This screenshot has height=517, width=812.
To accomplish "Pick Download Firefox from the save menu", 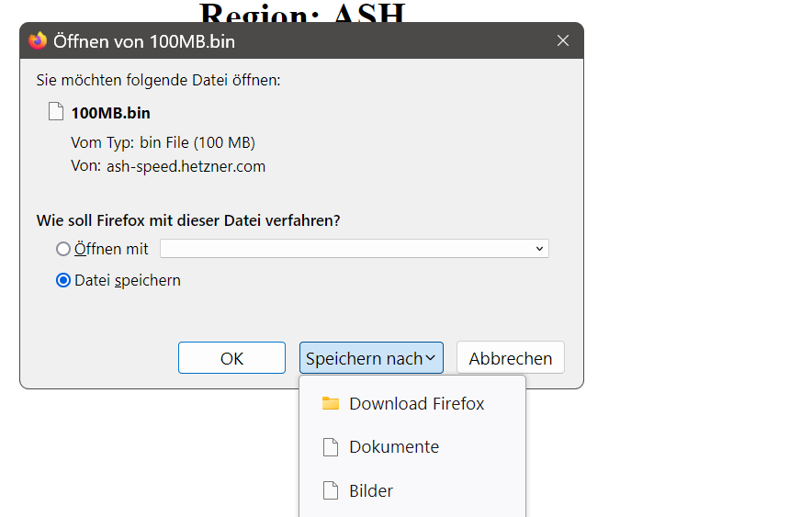I will coord(416,404).
